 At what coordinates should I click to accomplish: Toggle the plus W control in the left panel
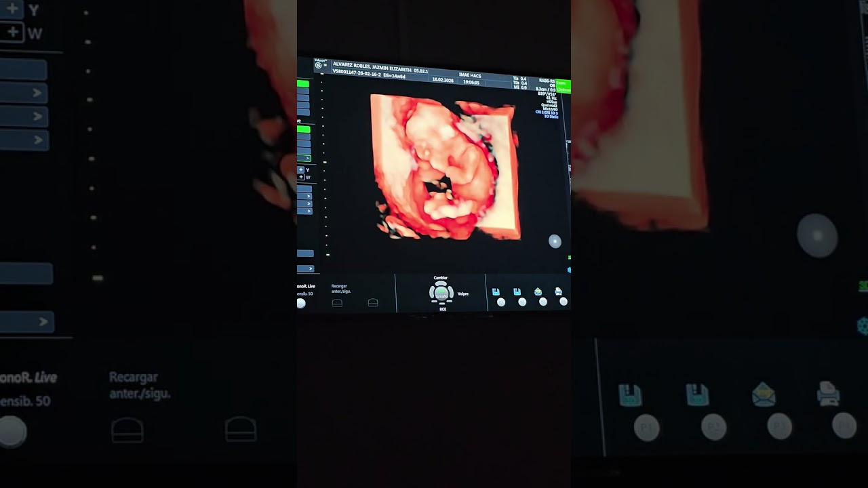(x=301, y=178)
